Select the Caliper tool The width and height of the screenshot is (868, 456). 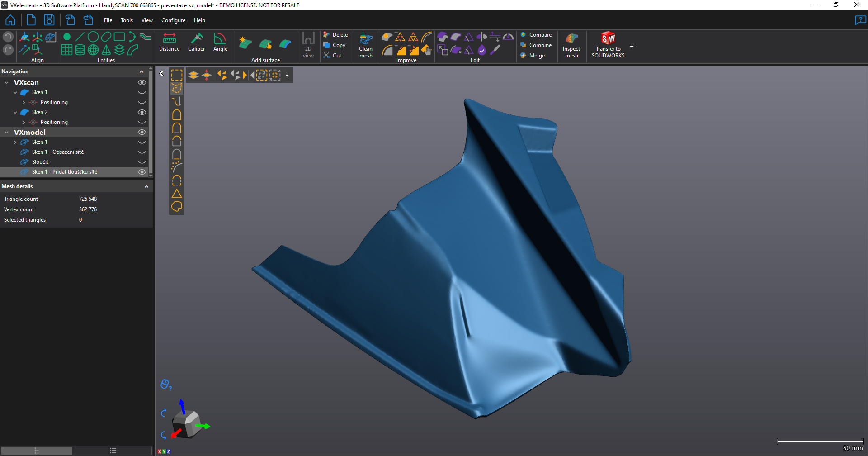pos(196,42)
